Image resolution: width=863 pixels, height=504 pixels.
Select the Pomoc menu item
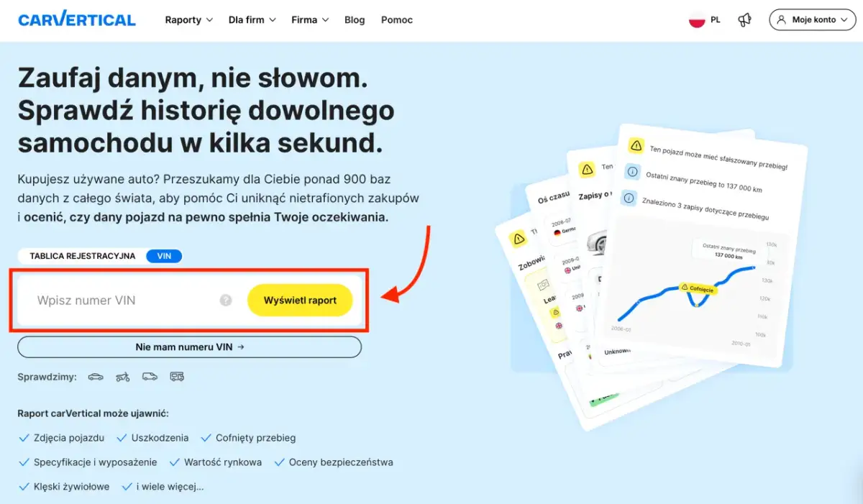pyautogui.click(x=396, y=19)
